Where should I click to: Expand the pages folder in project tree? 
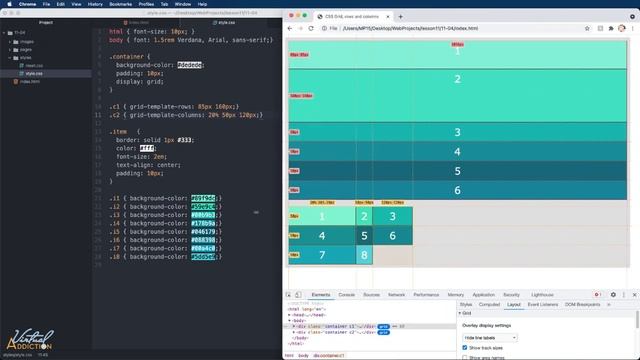point(10,50)
